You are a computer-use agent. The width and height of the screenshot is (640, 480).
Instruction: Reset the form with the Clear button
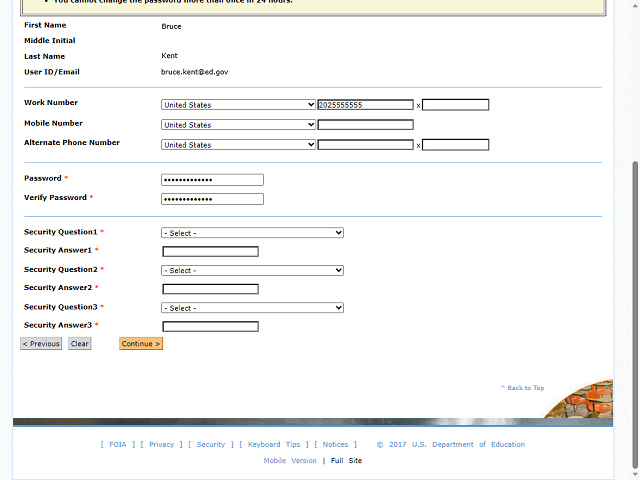[x=80, y=344]
